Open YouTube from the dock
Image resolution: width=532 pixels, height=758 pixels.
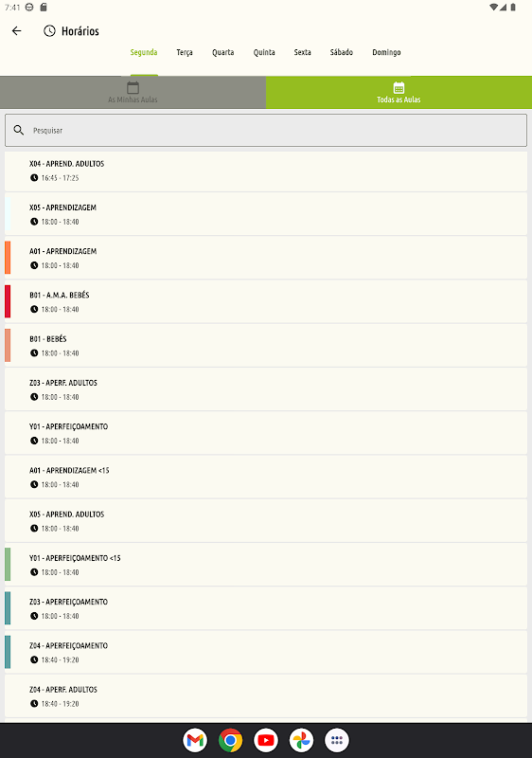tap(266, 740)
